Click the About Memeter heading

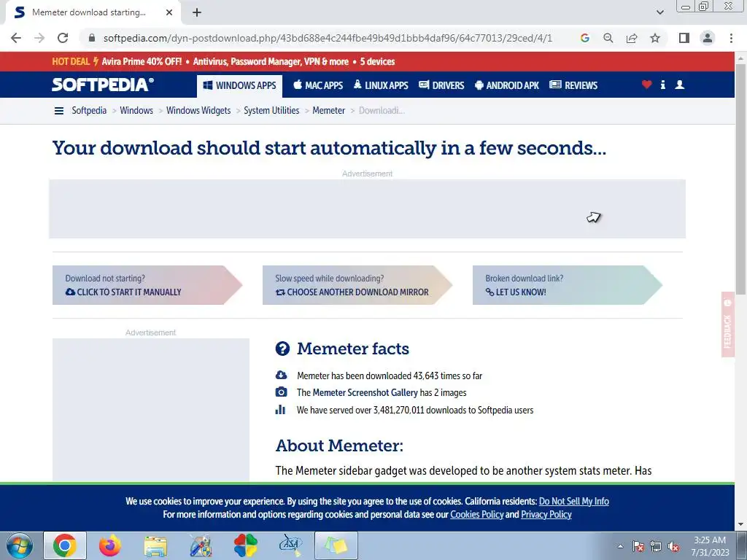(x=339, y=446)
